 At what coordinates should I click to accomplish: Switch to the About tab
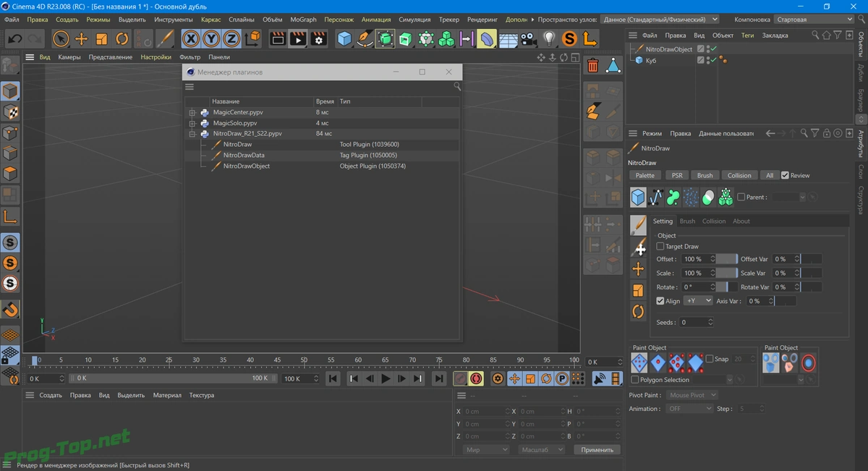[x=741, y=221]
